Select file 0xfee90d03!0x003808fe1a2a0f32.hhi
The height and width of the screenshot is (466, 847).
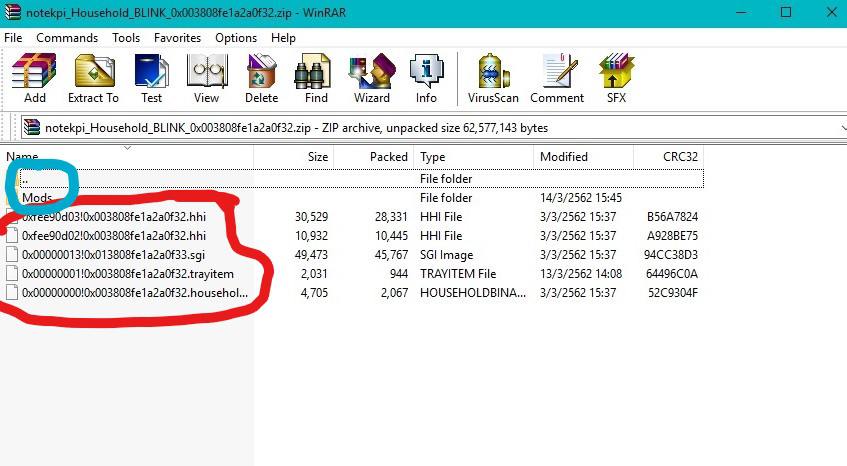pyautogui.click(x=114, y=217)
